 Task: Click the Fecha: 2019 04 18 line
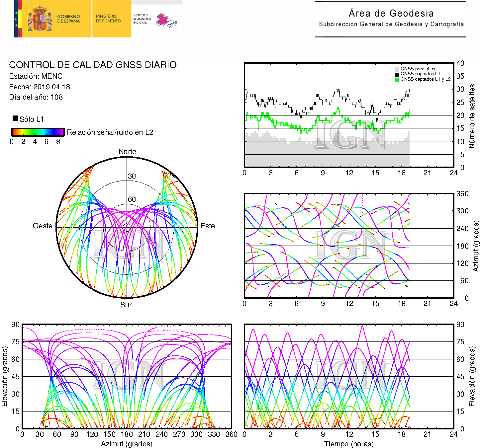tap(40, 87)
